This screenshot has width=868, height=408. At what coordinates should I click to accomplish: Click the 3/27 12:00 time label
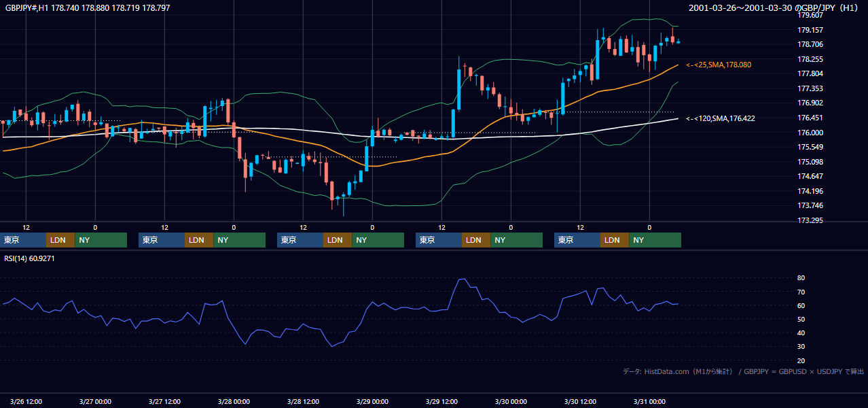coord(164,402)
